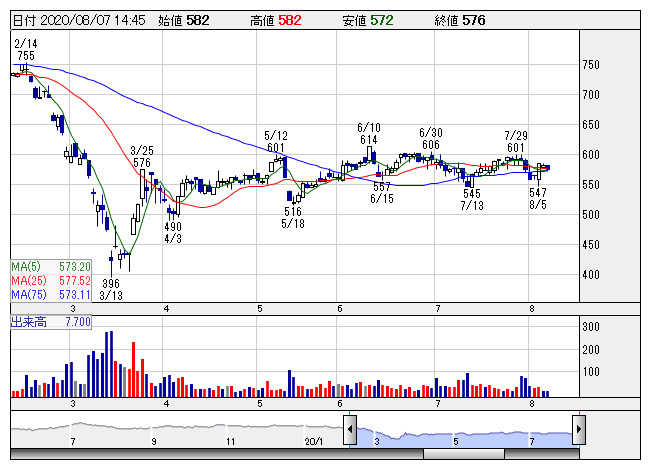The height and width of the screenshot is (469, 652).
Task: Click the 高値 582 high price
Action: click(275, 20)
